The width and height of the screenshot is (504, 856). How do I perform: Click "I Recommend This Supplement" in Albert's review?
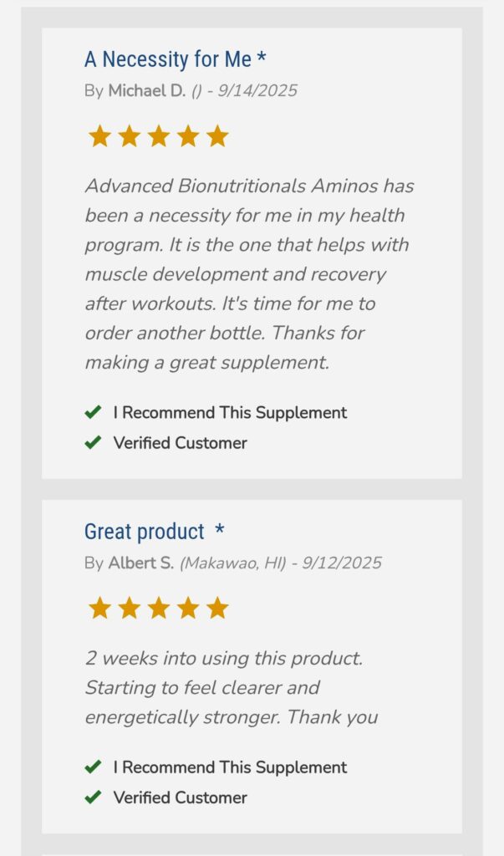[230, 767]
